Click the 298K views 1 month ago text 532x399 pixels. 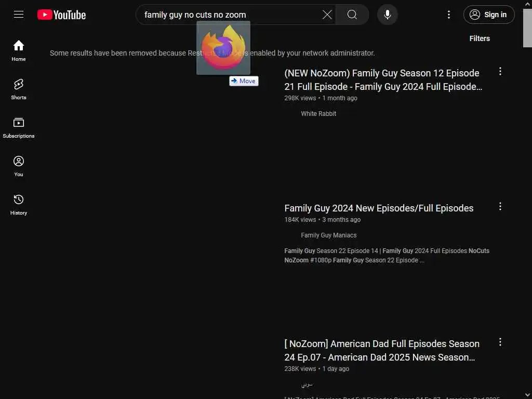(321, 98)
